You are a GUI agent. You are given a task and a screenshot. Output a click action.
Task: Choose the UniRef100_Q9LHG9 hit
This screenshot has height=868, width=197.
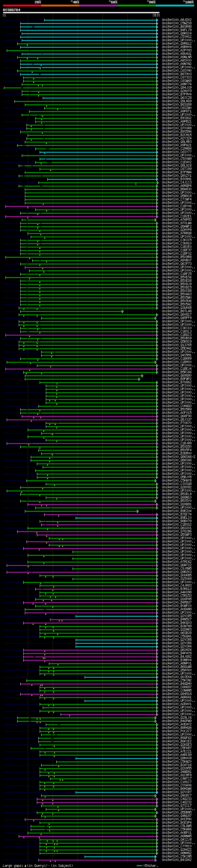pyautogui.click(x=177, y=101)
